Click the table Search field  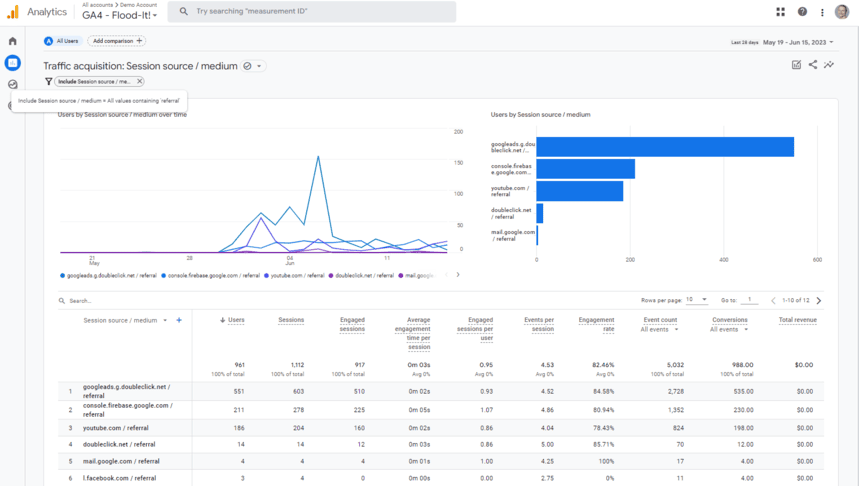100,300
